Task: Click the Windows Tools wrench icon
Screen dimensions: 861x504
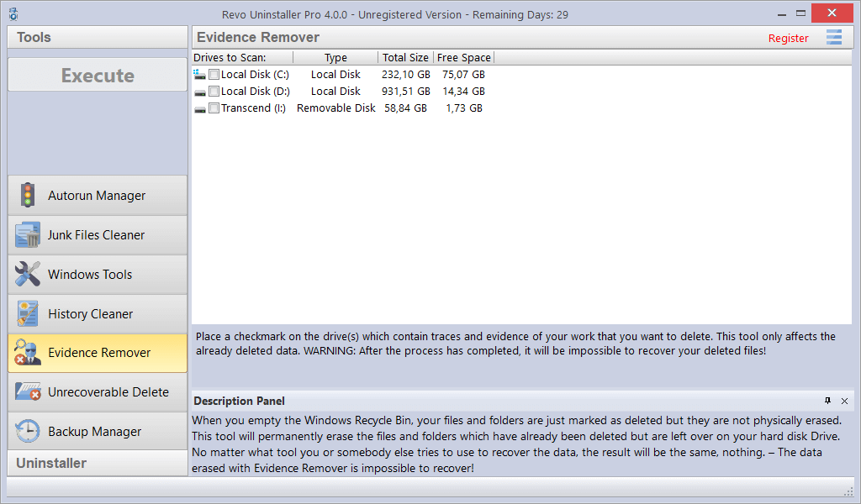Action: (x=28, y=274)
